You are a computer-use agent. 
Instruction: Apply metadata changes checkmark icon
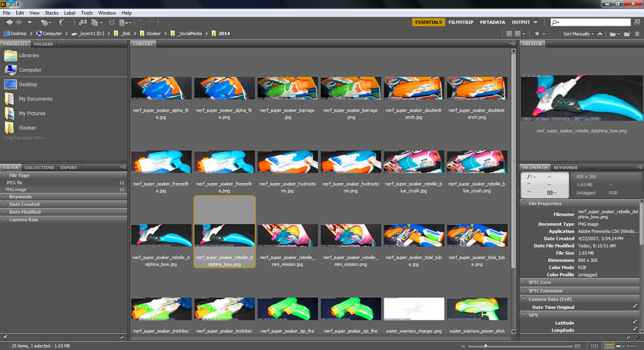pos(638,337)
